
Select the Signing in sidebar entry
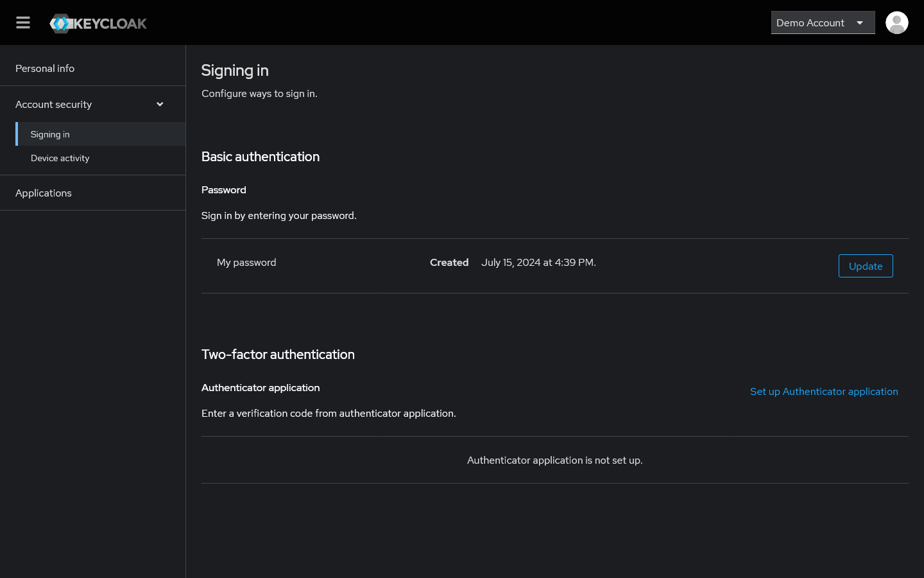tap(50, 134)
